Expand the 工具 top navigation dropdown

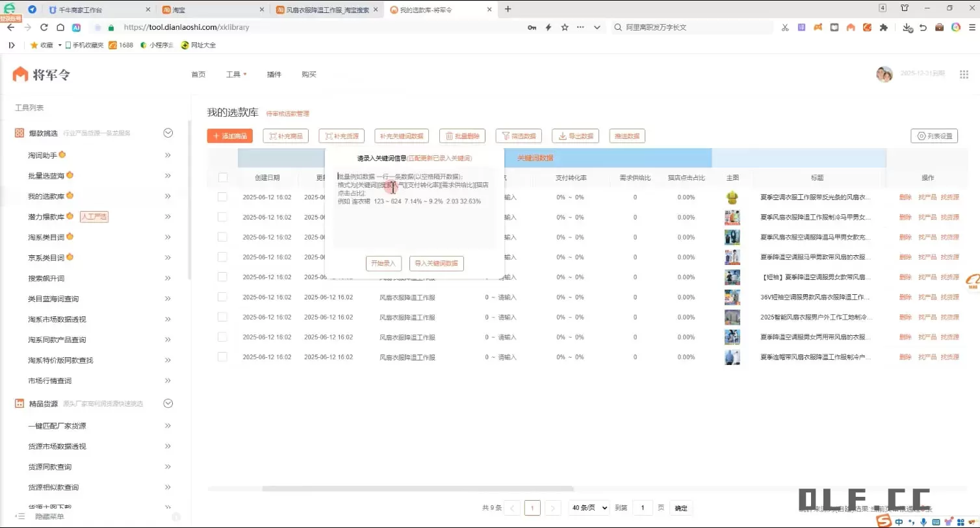(x=237, y=75)
